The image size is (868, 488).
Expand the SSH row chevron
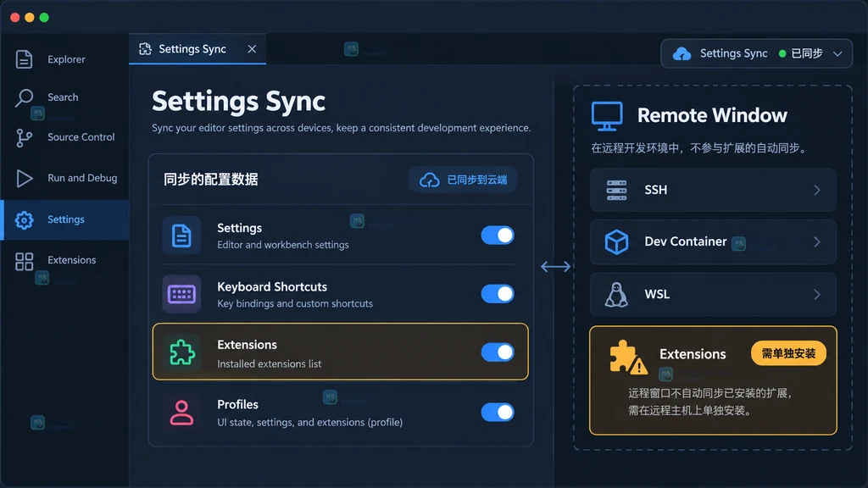pyautogui.click(x=817, y=191)
